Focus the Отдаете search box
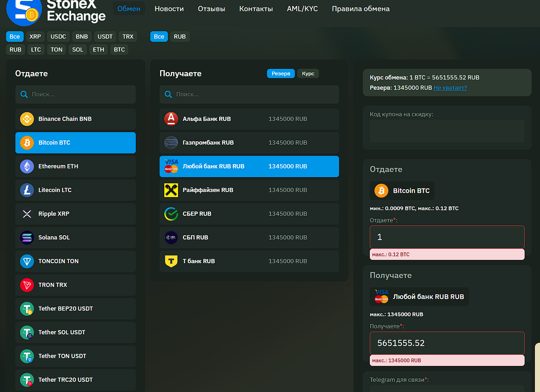The image size is (540, 392). tap(75, 95)
